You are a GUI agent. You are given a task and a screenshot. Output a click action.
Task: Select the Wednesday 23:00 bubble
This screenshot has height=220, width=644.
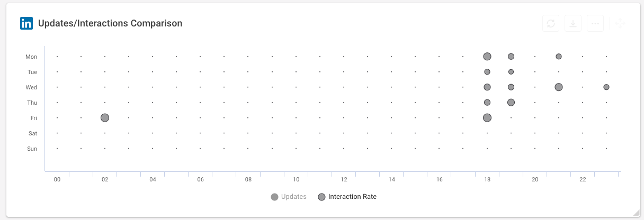click(x=606, y=87)
